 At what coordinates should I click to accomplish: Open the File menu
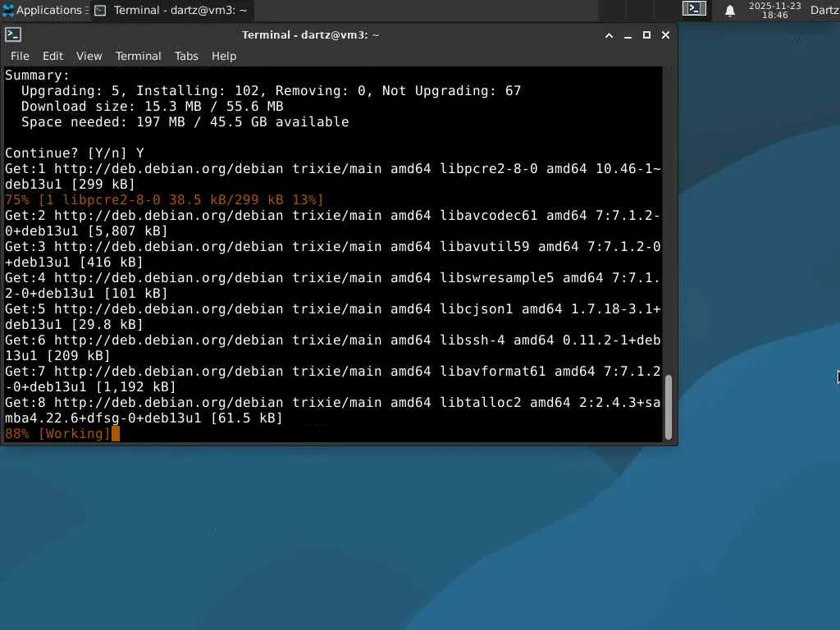click(20, 56)
